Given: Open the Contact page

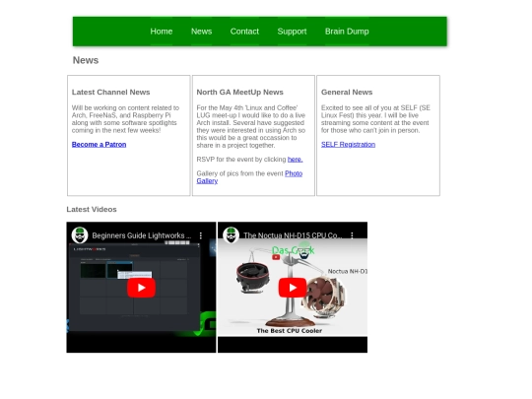Looking at the screenshot, I should pyautogui.click(x=244, y=32).
